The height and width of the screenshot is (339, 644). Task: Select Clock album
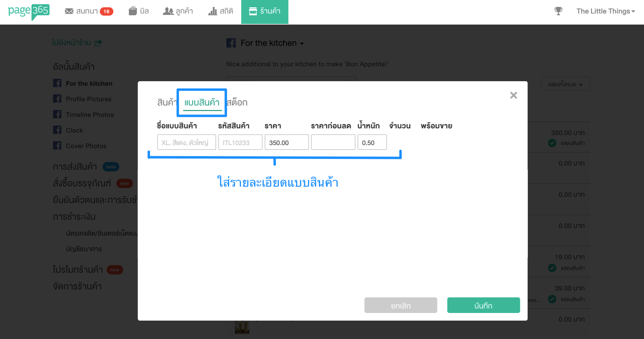[75, 130]
